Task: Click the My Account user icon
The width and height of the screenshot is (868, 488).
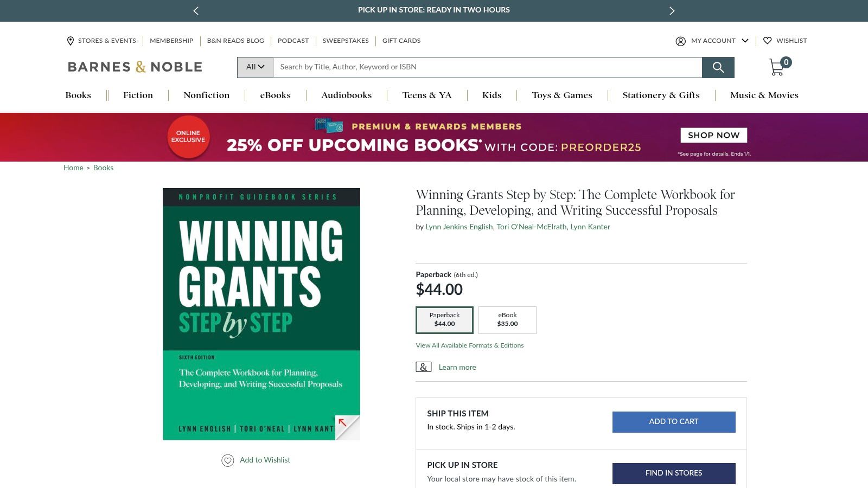Action: click(x=680, y=41)
